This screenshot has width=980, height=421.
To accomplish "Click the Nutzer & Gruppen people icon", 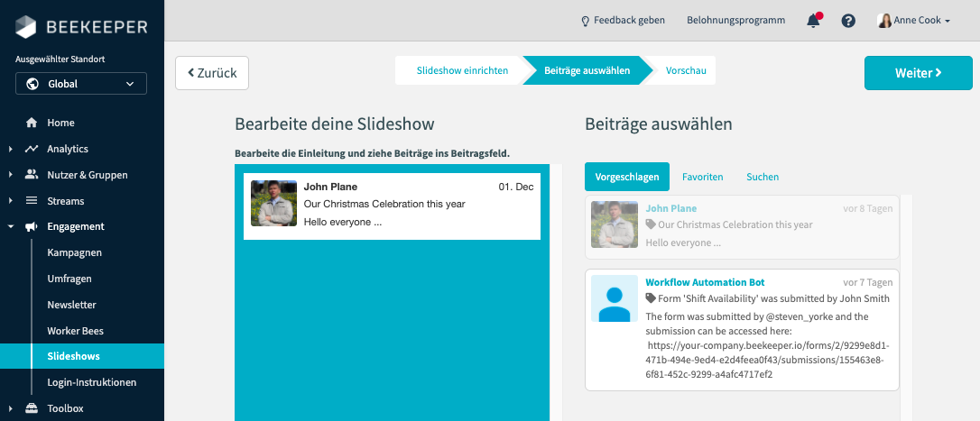I will click(x=32, y=175).
